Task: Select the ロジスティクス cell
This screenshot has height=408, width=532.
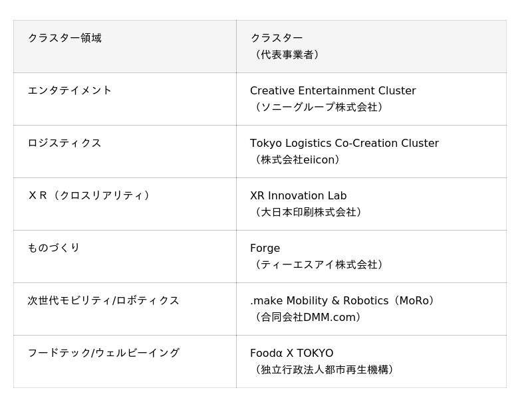Action: pyautogui.click(x=65, y=143)
